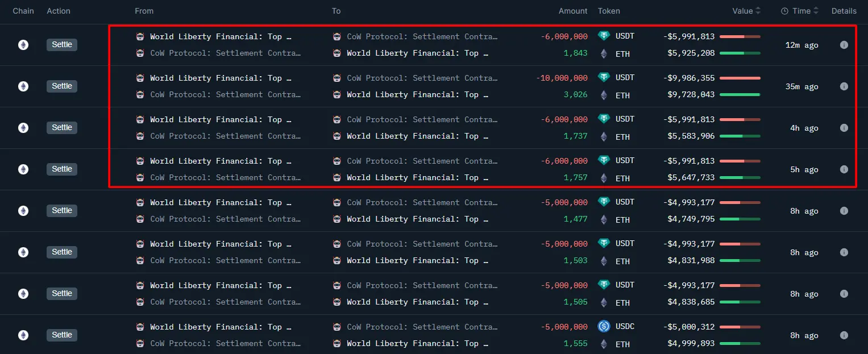The height and width of the screenshot is (354, 868).
Task: Click the Ethereum chain icon in the last row
Action: click(x=23, y=335)
